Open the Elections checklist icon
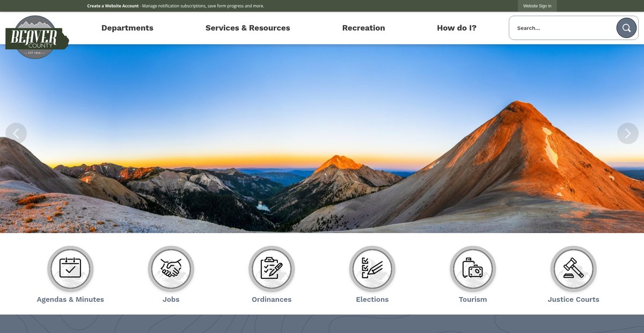This screenshot has width=644, height=333. 372,269
